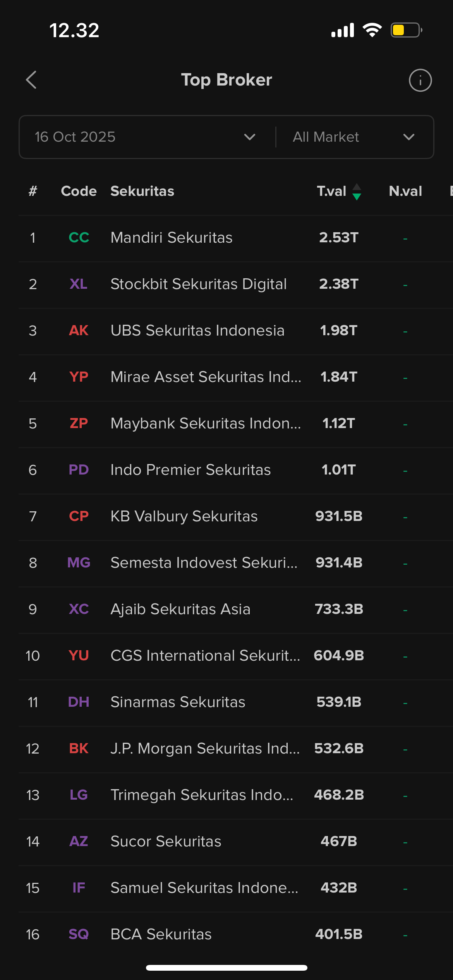Sort by Sekuritas column header
Screen dimensions: 453x980
click(142, 191)
